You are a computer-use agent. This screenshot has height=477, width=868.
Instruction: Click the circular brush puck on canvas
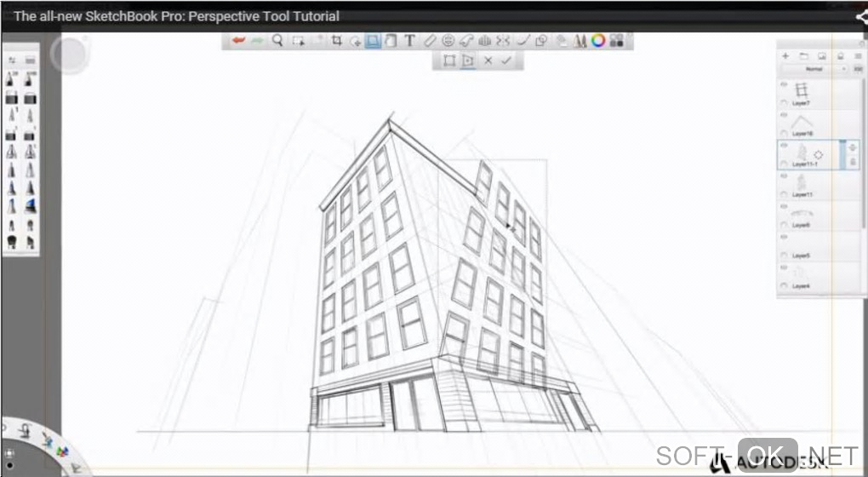pyautogui.click(x=70, y=55)
